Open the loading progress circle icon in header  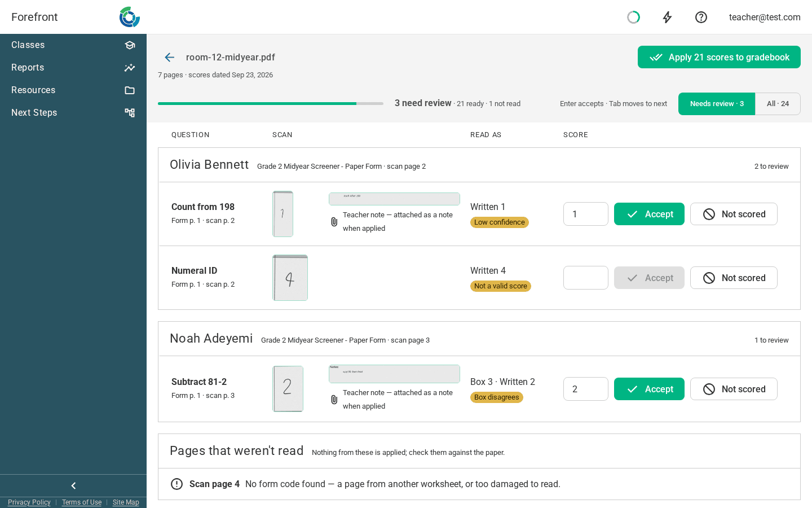coord(633,17)
